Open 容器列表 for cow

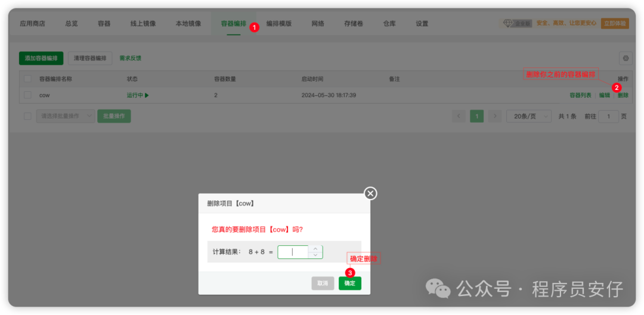pyautogui.click(x=580, y=95)
